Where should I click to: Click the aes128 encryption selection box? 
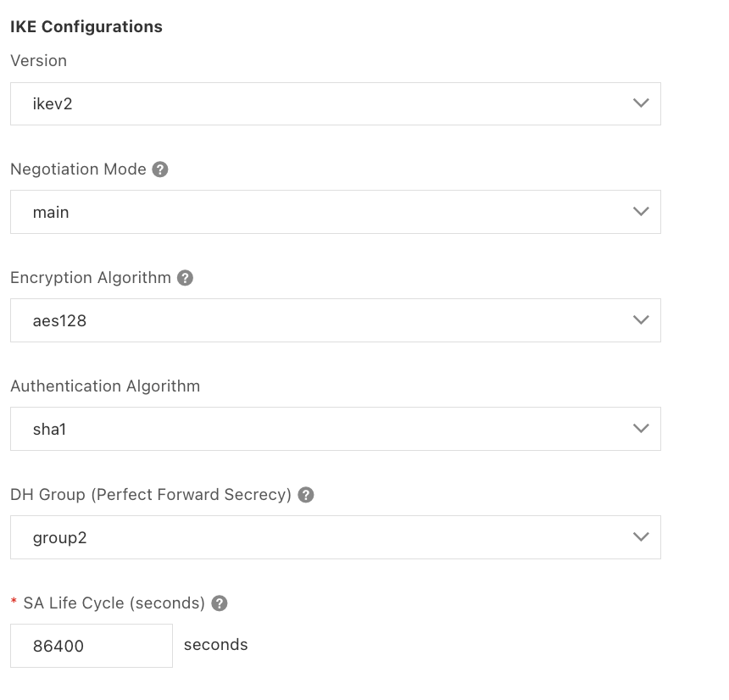pos(322,321)
